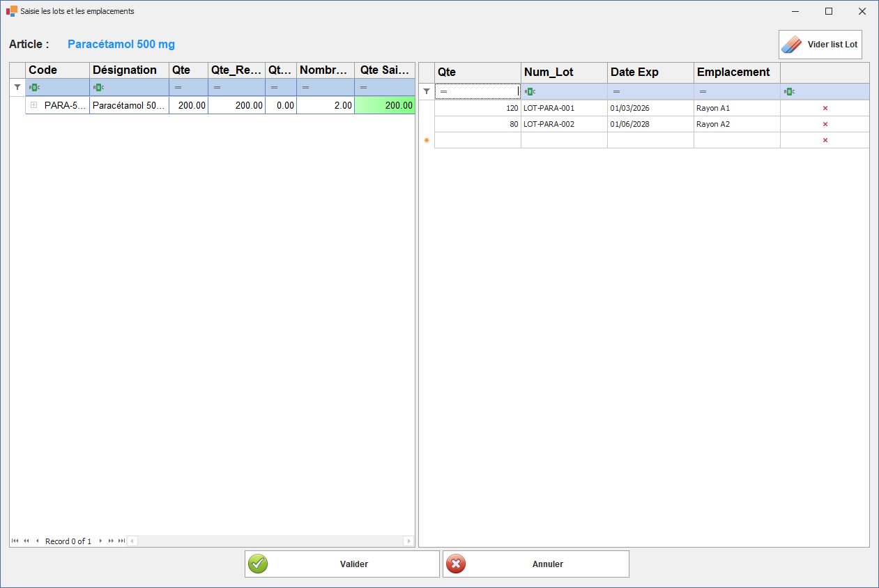Viewport: 879px width, 588px height.
Task: Click the red X for LOT-PARA-002 row
Action: click(825, 125)
